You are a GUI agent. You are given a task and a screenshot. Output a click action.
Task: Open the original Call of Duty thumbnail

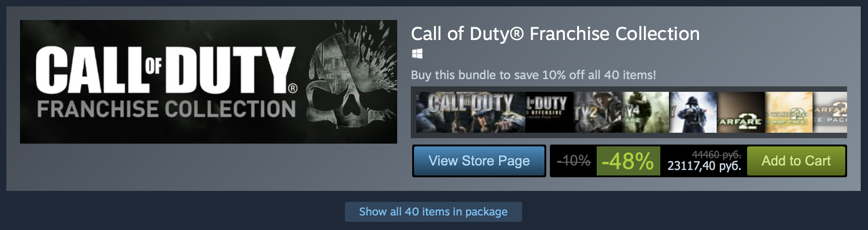point(471,112)
